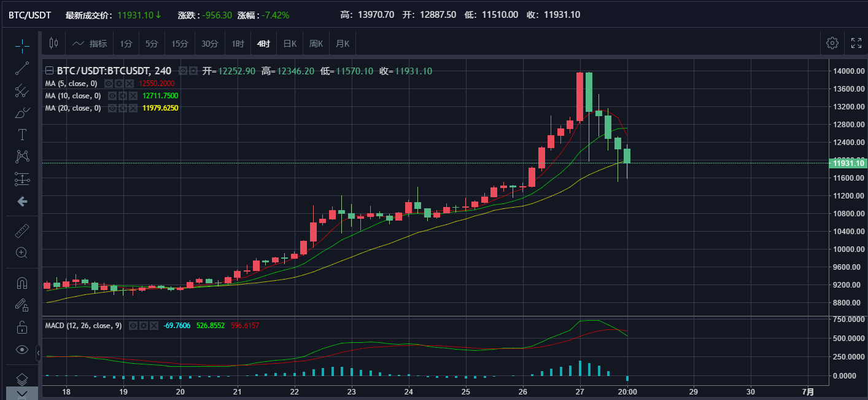Open settings for MA (10, close, 0)
The image size is (868, 400).
[122, 96]
